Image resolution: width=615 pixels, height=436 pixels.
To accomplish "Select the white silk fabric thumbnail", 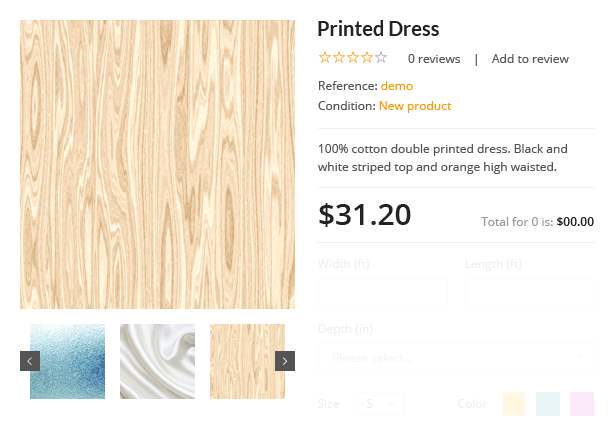I will 157,361.
